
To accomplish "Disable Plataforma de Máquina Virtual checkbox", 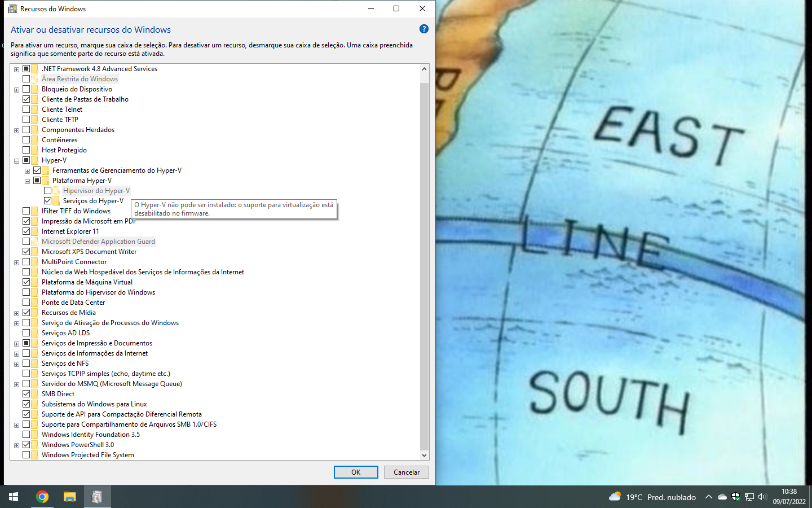I will tap(26, 282).
